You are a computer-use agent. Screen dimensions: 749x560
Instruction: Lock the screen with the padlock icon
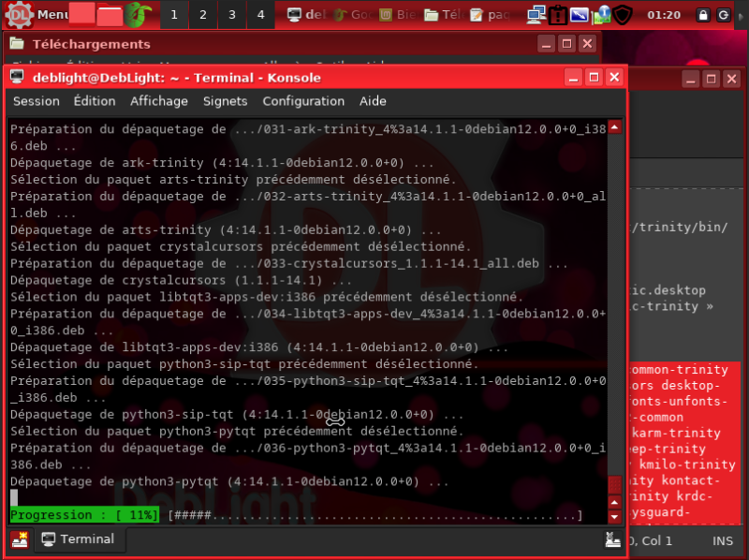703,14
